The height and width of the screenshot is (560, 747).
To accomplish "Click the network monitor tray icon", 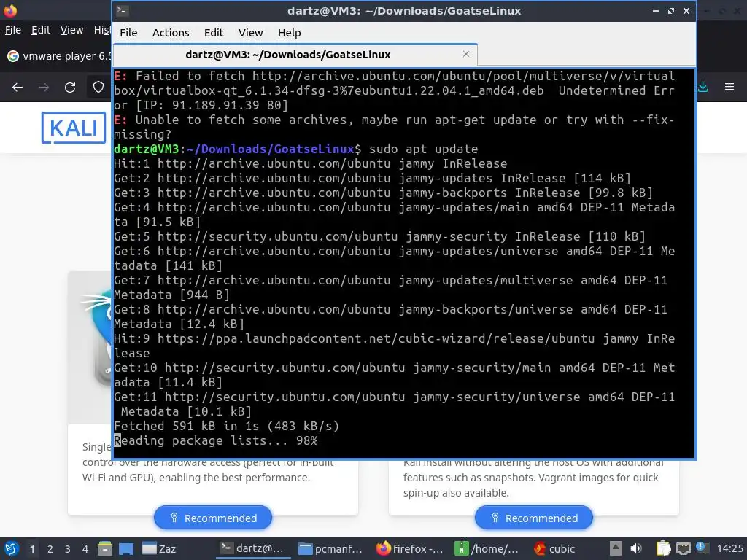I will coord(683,548).
